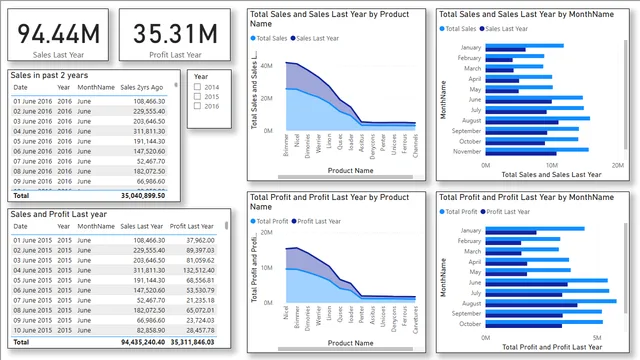Image resolution: width=640 pixels, height=360 pixels.
Task: Select profit value 21,235.18
Action: pos(200,300)
